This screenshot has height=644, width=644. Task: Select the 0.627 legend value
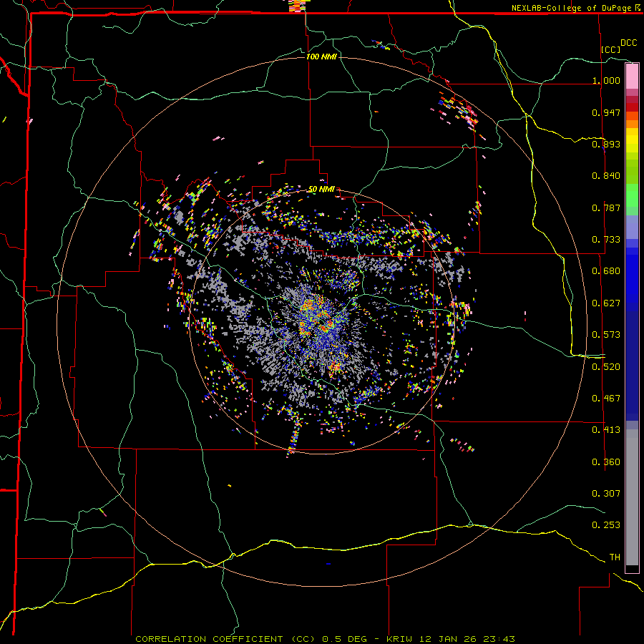[606, 303]
